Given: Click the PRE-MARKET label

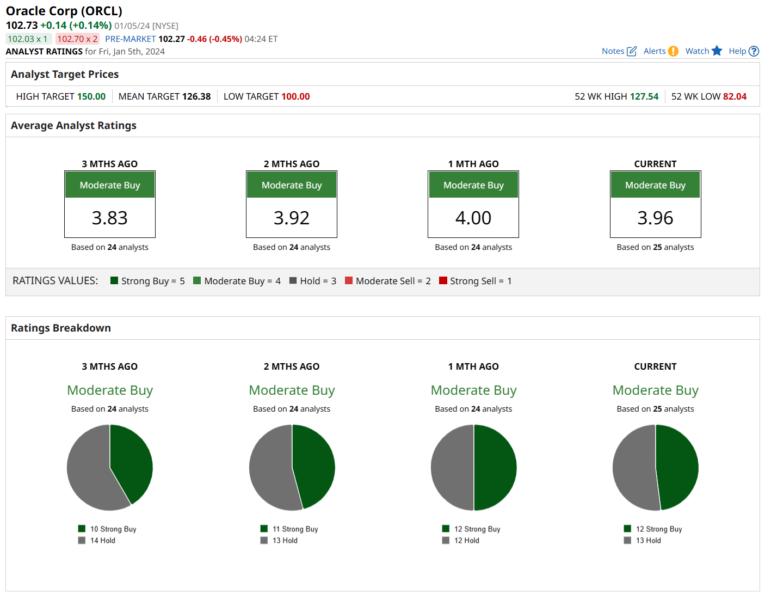Looking at the screenshot, I should point(130,39).
